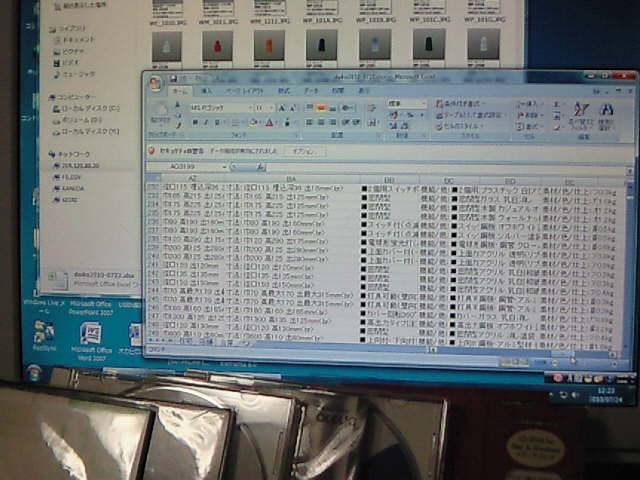Click the Format (書式) button in the Cells group

[x=531, y=127]
